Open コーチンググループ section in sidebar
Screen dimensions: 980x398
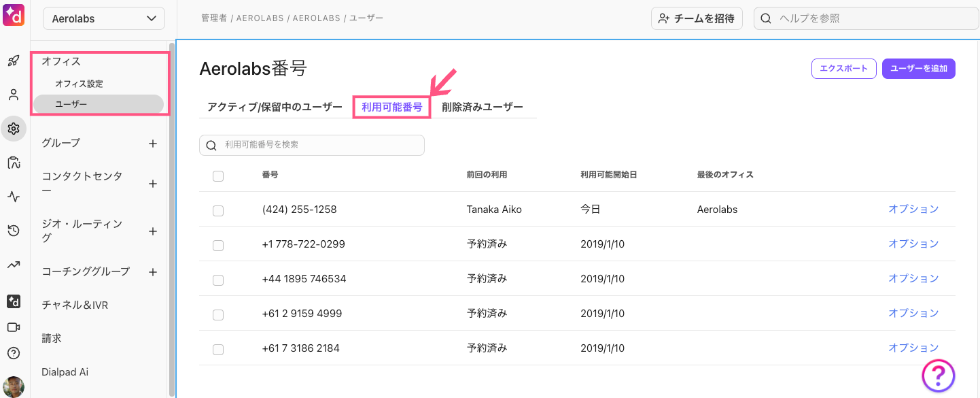pos(86,271)
